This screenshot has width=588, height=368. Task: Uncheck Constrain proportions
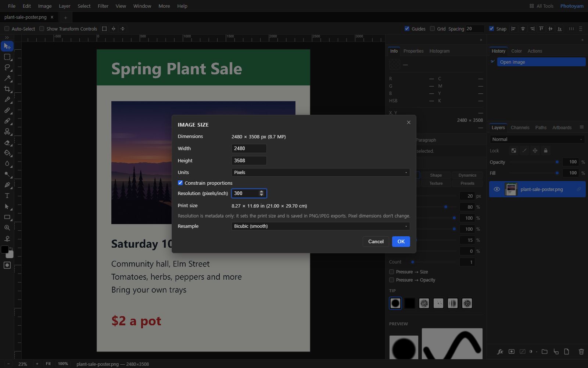[180, 183]
